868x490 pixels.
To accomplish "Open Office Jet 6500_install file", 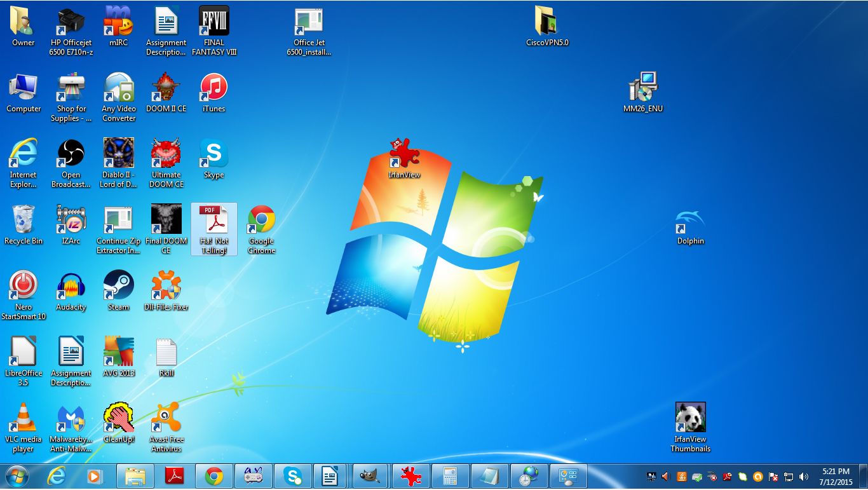I will [x=309, y=31].
